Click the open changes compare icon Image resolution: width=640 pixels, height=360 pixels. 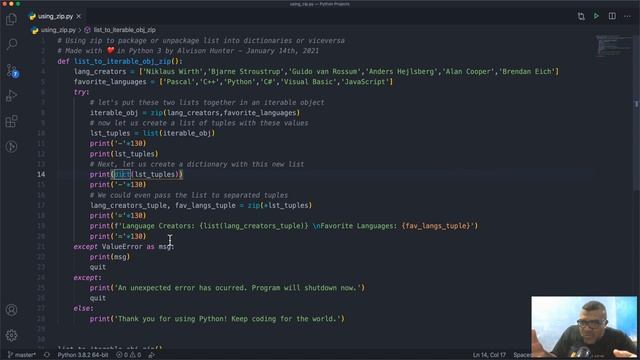(581, 16)
